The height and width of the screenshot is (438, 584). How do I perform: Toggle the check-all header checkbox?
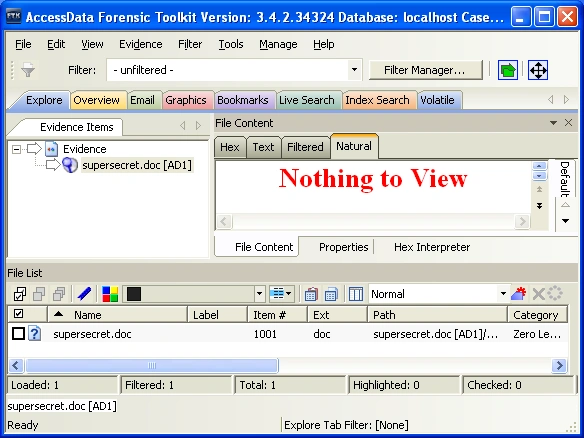tap(18, 314)
